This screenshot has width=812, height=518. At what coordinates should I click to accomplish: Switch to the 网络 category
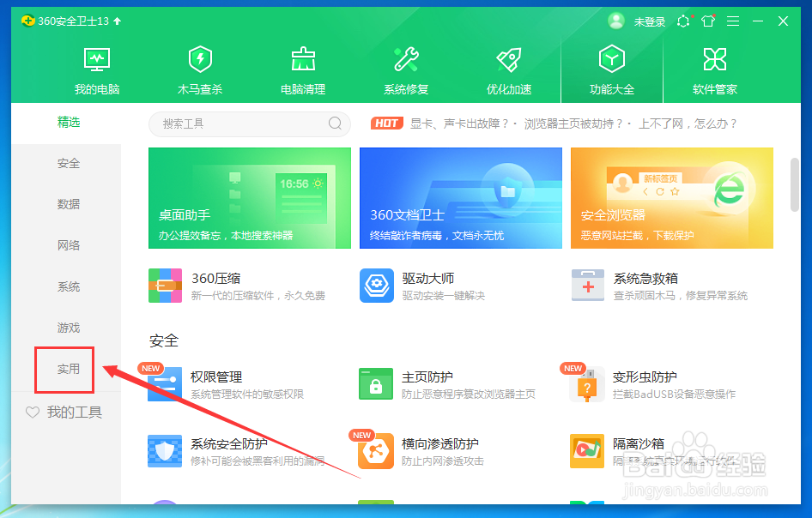pyautogui.click(x=69, y=245)
